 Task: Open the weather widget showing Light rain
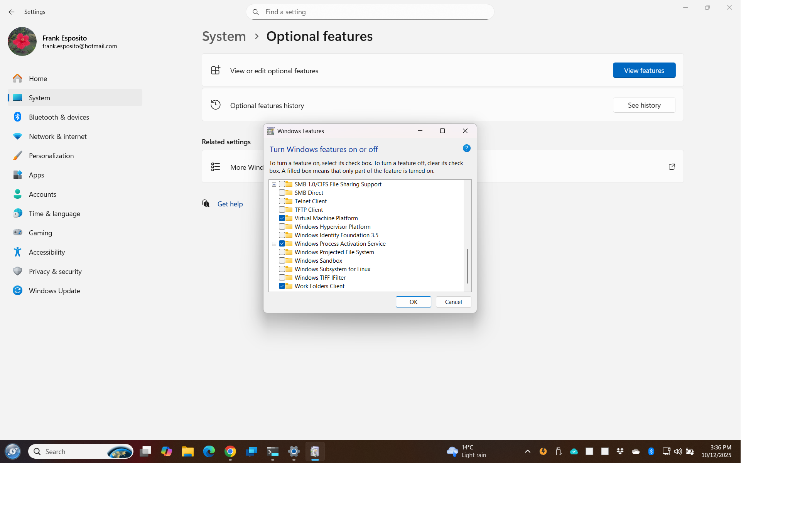(466, 451)
